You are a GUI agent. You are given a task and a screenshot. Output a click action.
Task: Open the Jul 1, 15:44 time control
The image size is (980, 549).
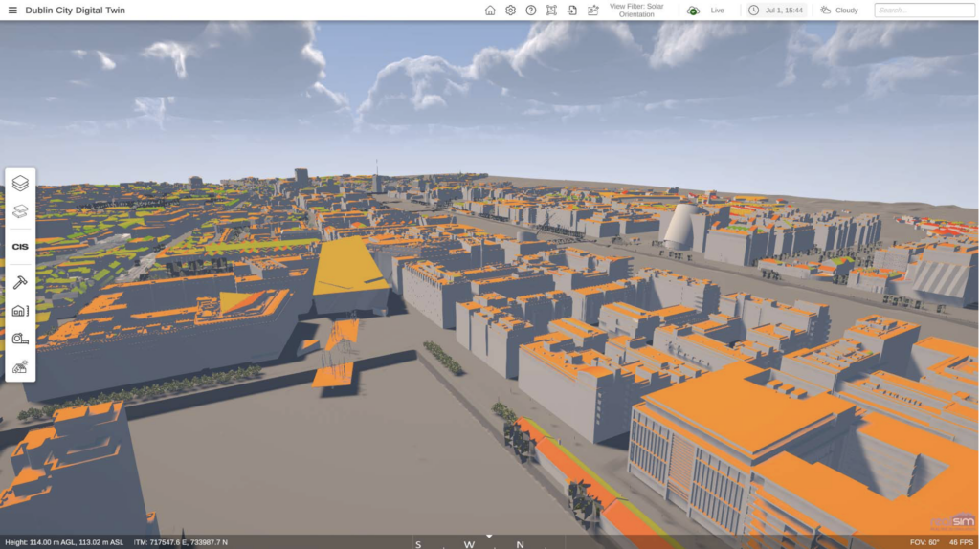point(776,11)
